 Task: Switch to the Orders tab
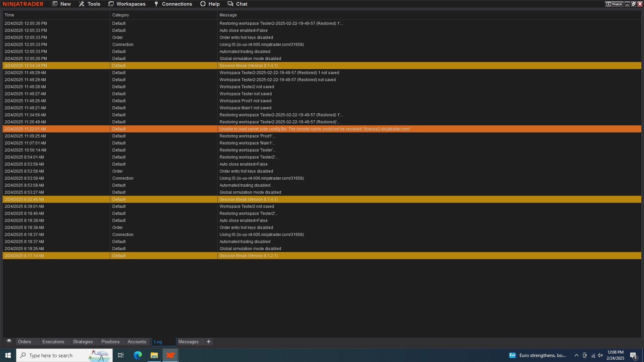point(24,342)
